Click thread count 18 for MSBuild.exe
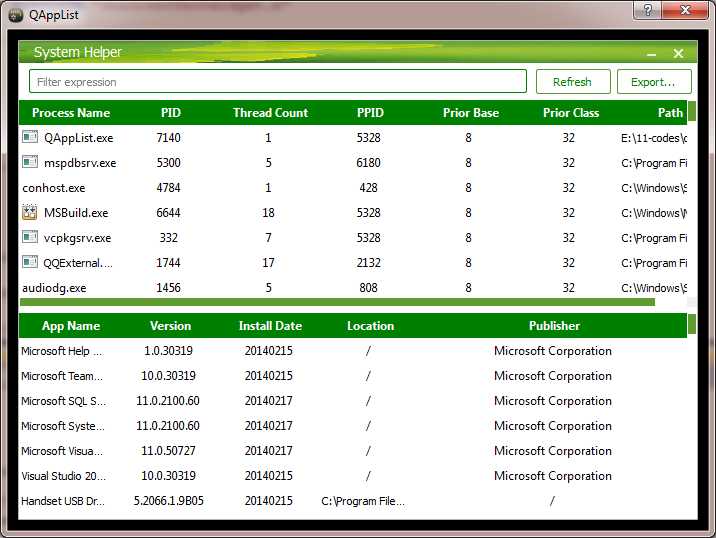Image resolution: width=716 pixels, height=538 pixels. point(268,213)
